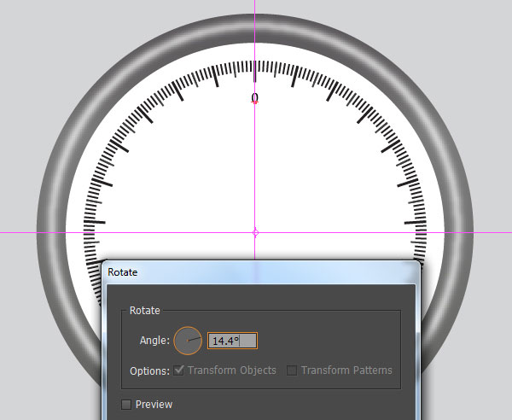512x420 pixels.
Task: Click the center point where guides intersect
Action: point(255,232)
